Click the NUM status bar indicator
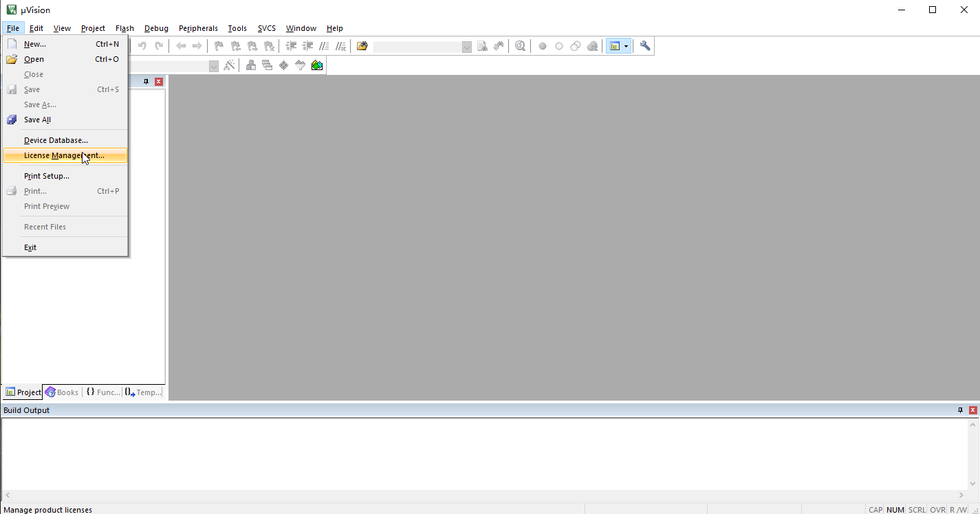Image resolution: width=980 pixels, height=514 pixels. click(895, 510)
